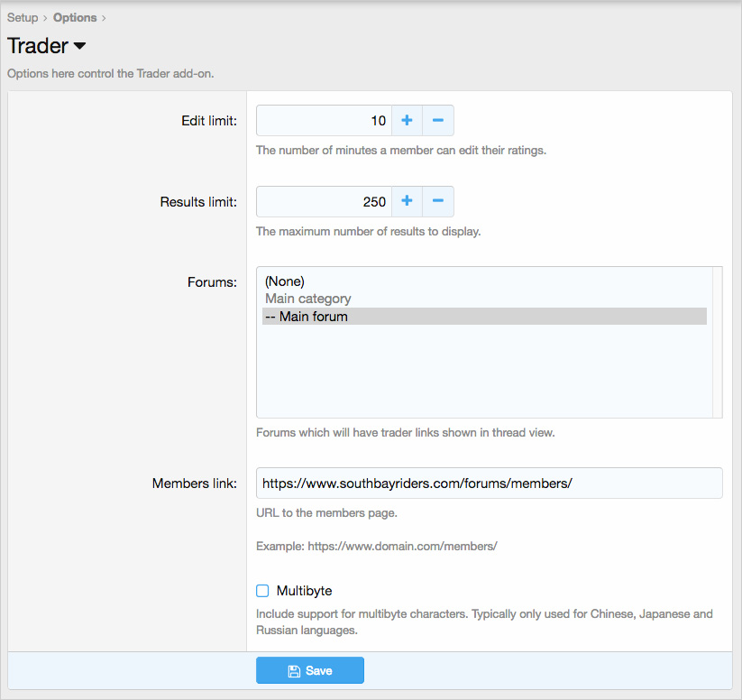The image size is (742, 700).
Task: Choose Main category in Forums list
Action: [308, 299]
